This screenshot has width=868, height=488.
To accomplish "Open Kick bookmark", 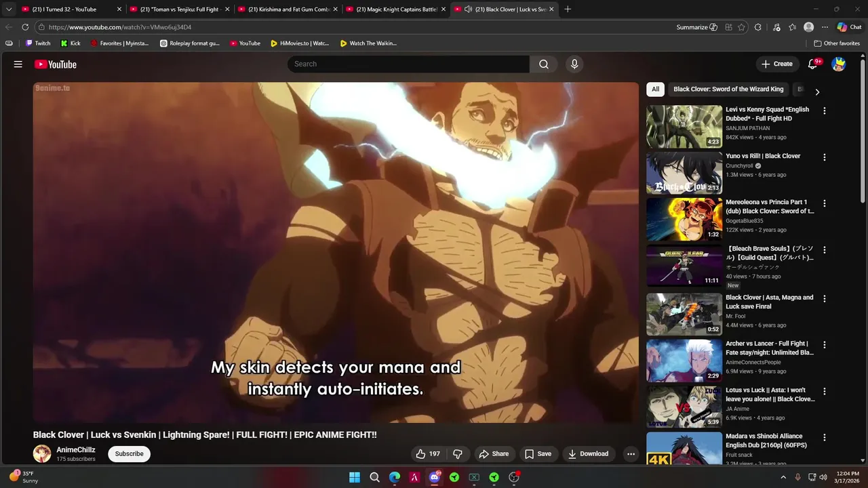I will click(71, 43).
